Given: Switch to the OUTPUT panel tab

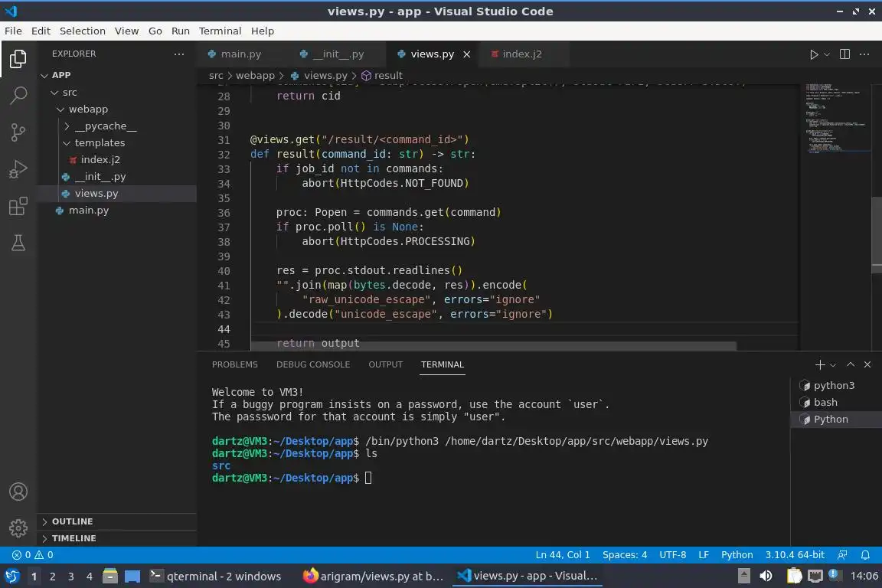Looking at the screenshot, I should (385, 364).
